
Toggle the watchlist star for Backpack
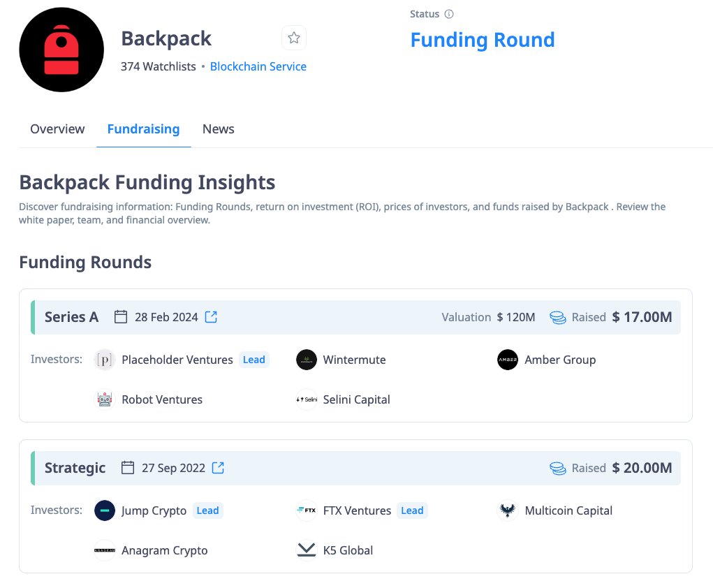coord(294,38)
